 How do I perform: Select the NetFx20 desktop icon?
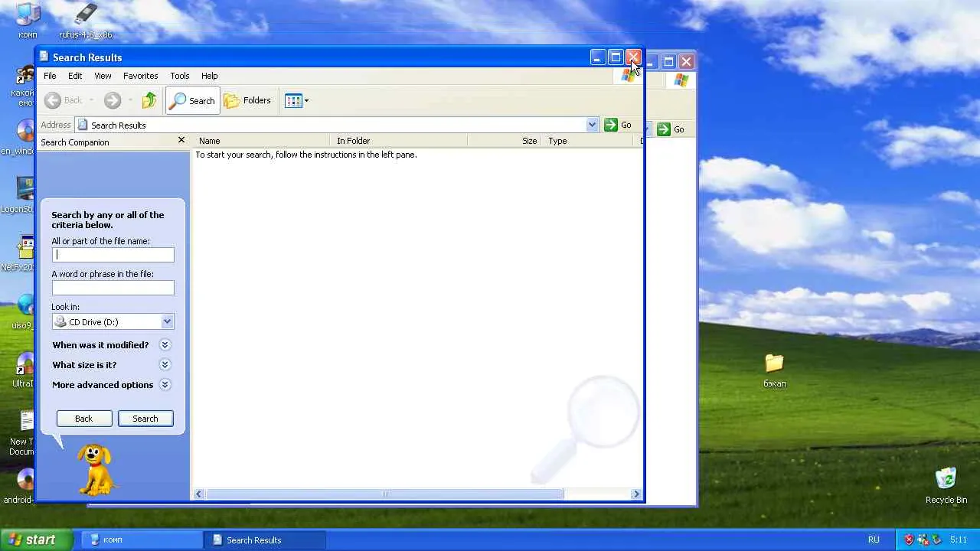tap(23, 253)
